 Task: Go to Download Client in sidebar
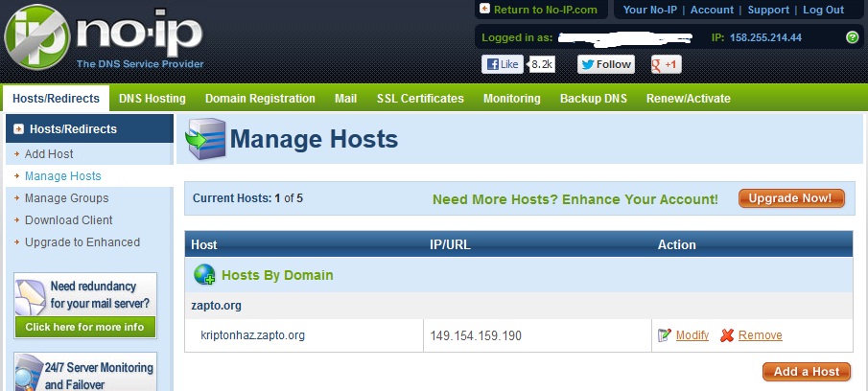66,220
